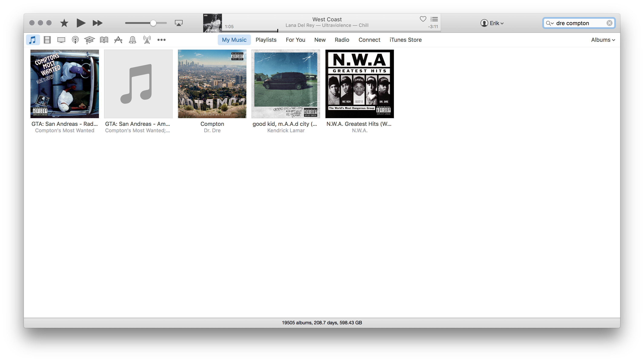
Task: Click the 'West Coast' song title
Action: pyautogui.click(x=327, y=19)
